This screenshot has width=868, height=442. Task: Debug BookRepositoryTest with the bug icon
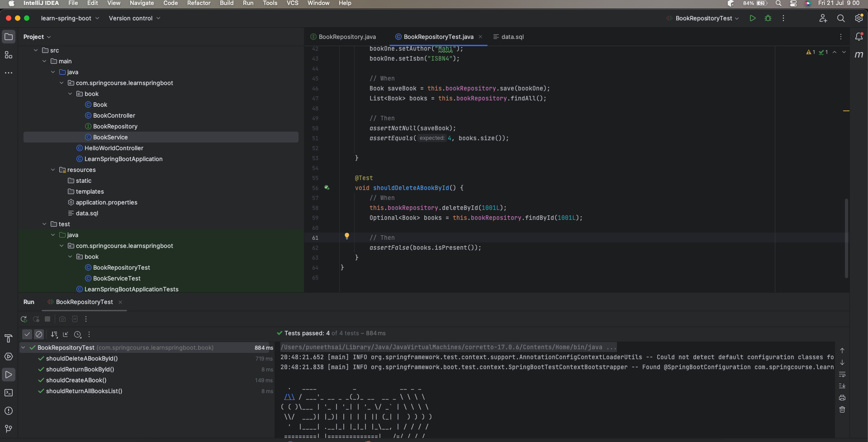click(x=768, y=18)
